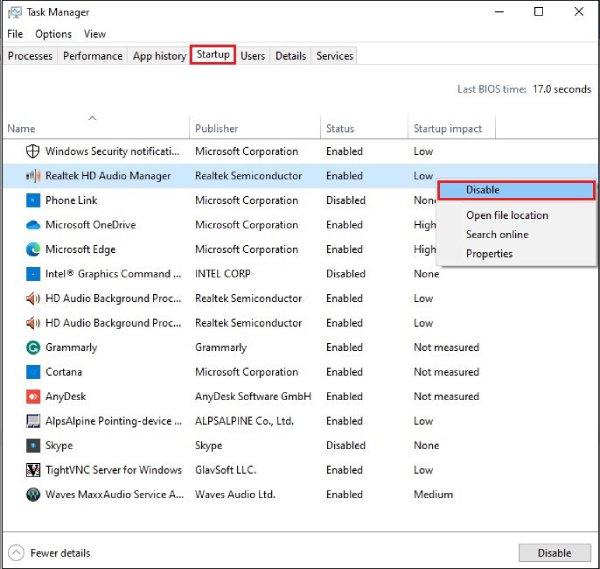600x569 pixels.
Task: Click the AnyDesk red icon
Action: click(x=30, y=397)
